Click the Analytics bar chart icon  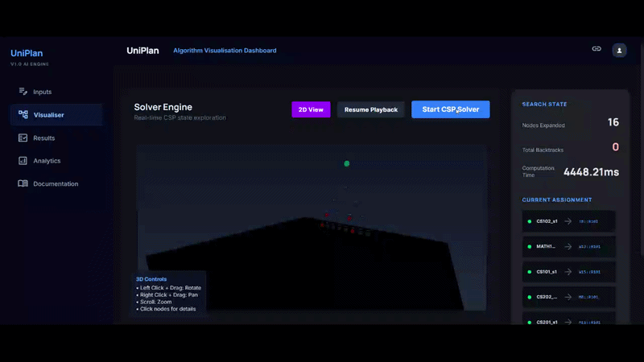coord(23,161)
